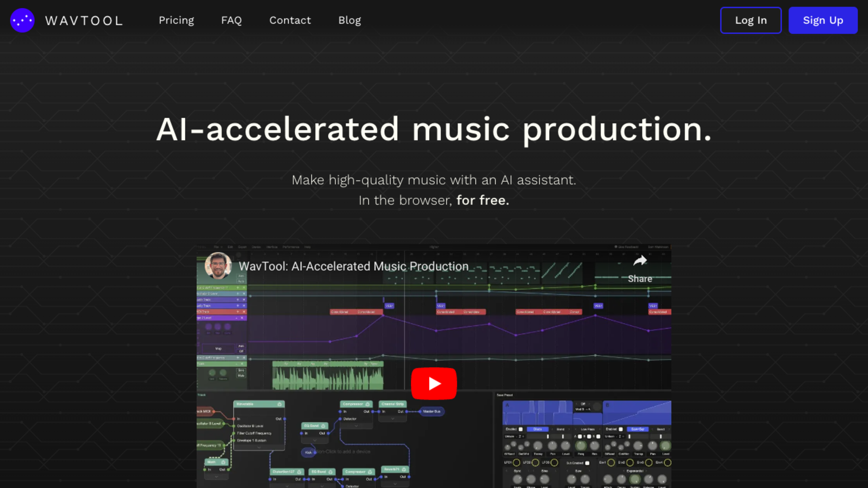Open the Blog link
The height and width of the screenshot is (488, 868).
tap(349, 20)
